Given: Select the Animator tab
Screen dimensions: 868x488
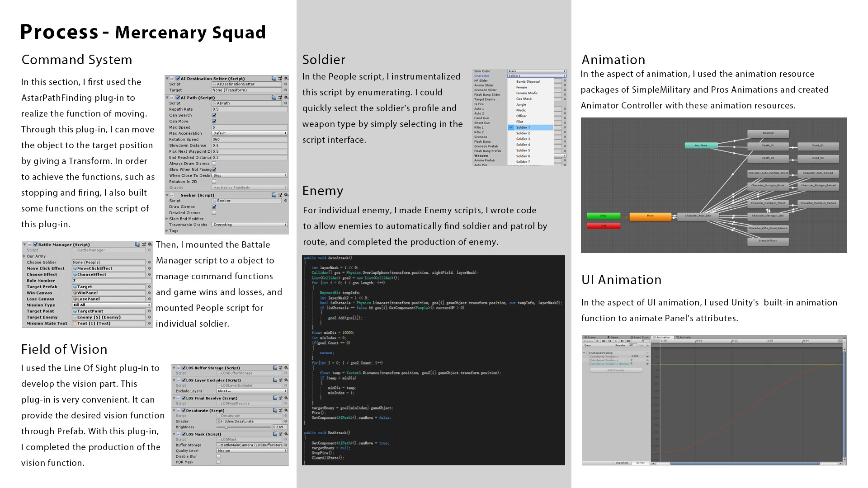Looking at the screenshot, I should coord(684,337).
